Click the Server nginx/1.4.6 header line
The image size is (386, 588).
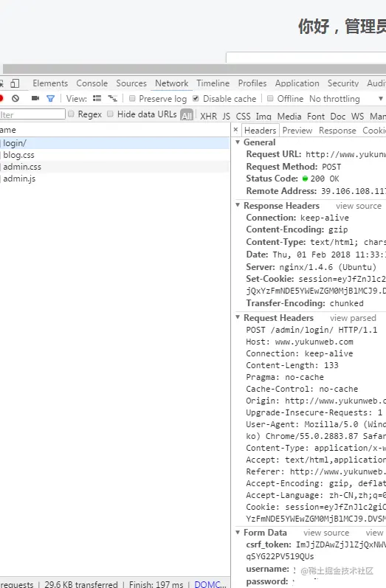coord(311,267)
